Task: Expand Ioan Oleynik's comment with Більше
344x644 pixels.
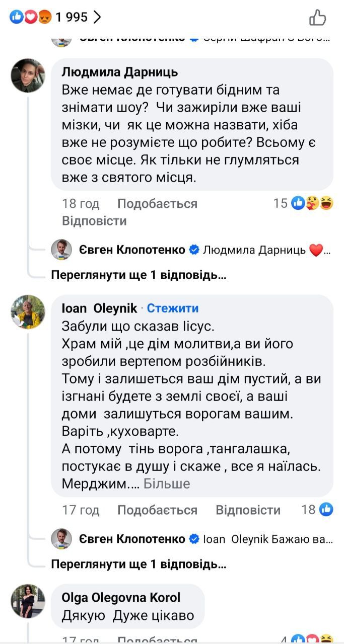Action: [167, 484]
